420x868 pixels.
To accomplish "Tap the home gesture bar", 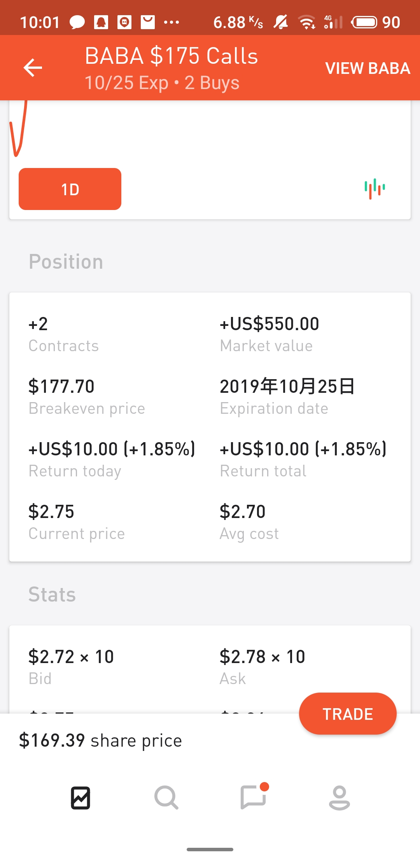I will pos(210,850).
